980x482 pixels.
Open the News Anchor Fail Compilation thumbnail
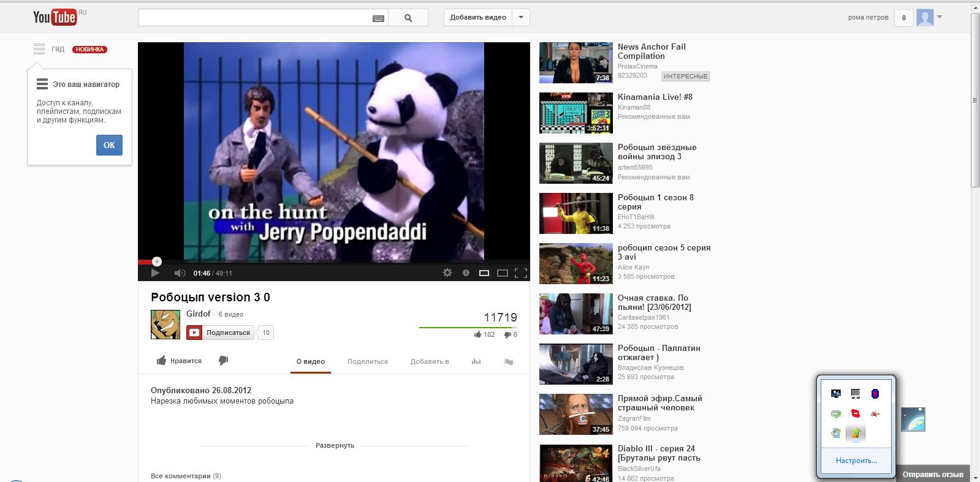coord(576,62)
